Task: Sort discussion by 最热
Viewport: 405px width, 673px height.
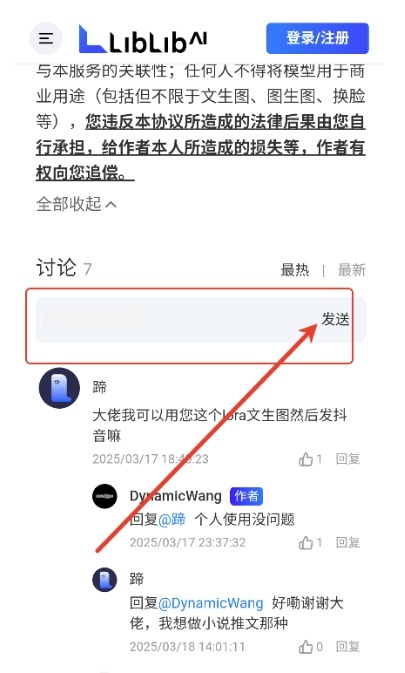Action: 295,270
